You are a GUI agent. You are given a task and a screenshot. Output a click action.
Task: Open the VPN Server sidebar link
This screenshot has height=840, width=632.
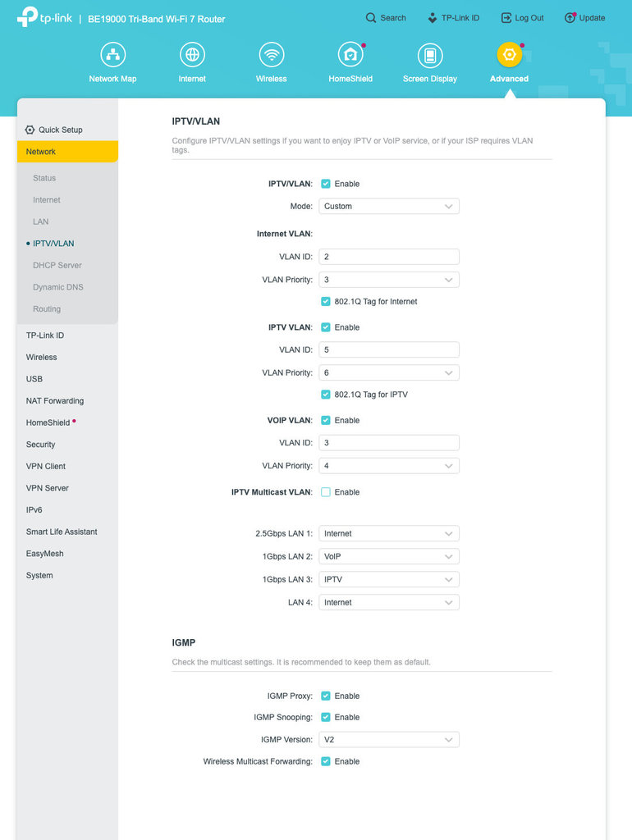pos(47,488)
